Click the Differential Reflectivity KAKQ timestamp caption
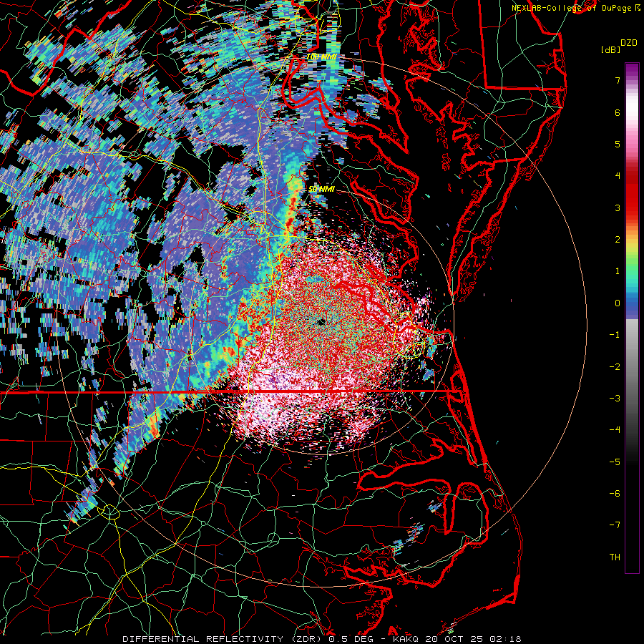644x644 pixels. coord(322,639)
